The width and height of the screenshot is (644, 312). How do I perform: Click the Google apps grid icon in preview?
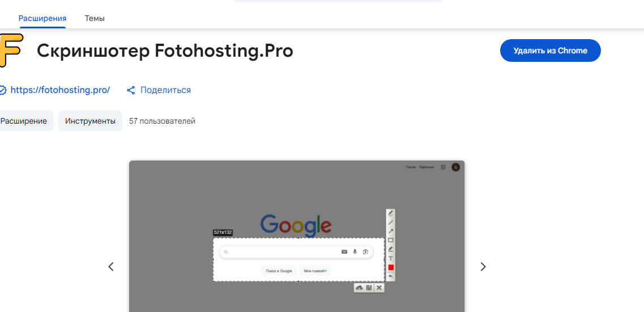(x=443, y=167)
